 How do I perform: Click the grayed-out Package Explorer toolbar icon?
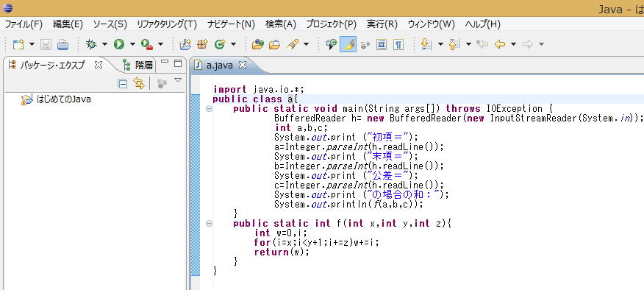pos(162,83)
